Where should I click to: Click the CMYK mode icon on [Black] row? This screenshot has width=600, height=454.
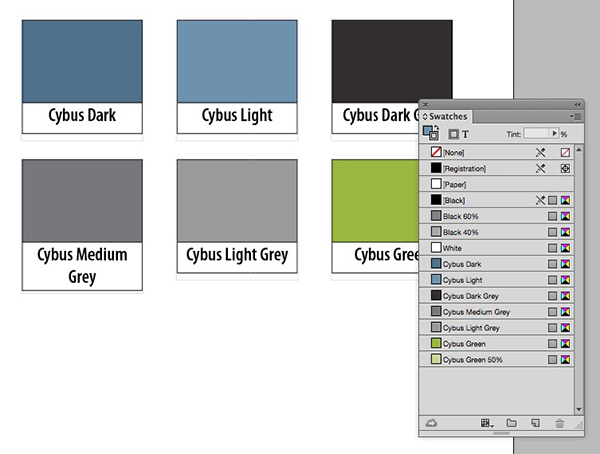click(565, 200)
